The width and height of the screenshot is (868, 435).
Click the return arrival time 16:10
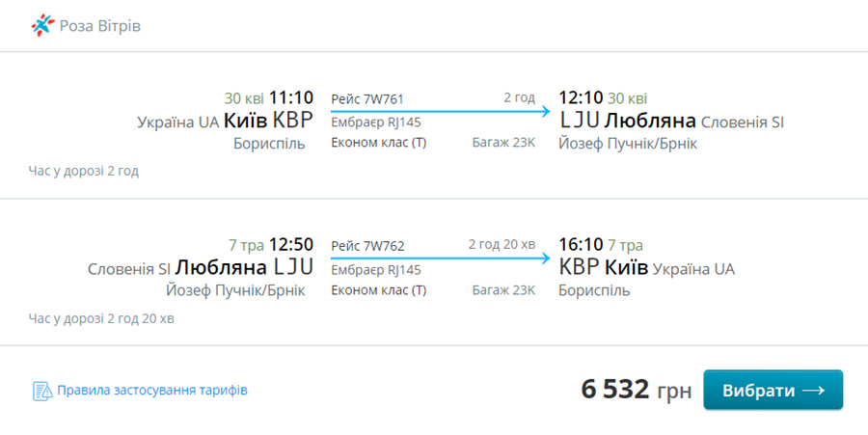point(581,245)
